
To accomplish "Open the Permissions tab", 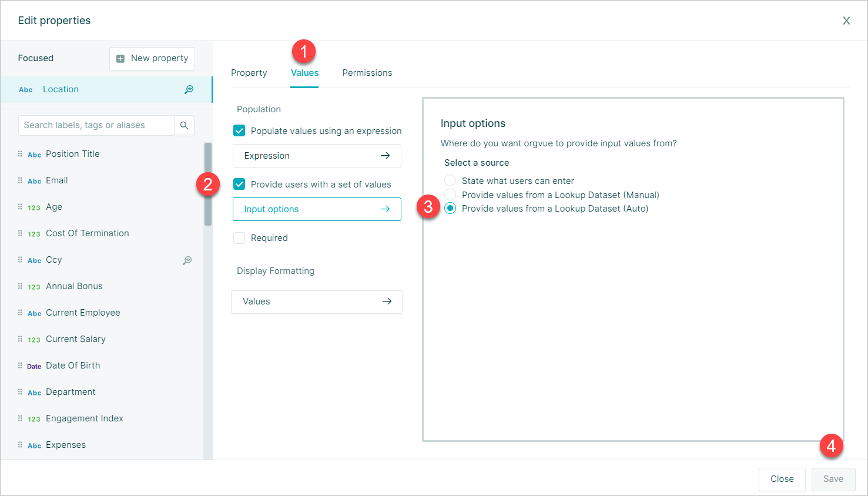I will click(x=367, y=73).
